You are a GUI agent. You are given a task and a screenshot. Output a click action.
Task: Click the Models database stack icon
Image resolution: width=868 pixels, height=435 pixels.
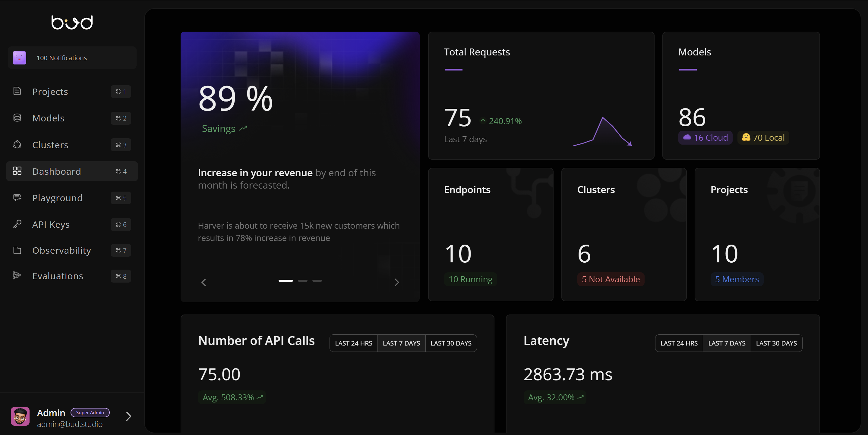[17, 118]
